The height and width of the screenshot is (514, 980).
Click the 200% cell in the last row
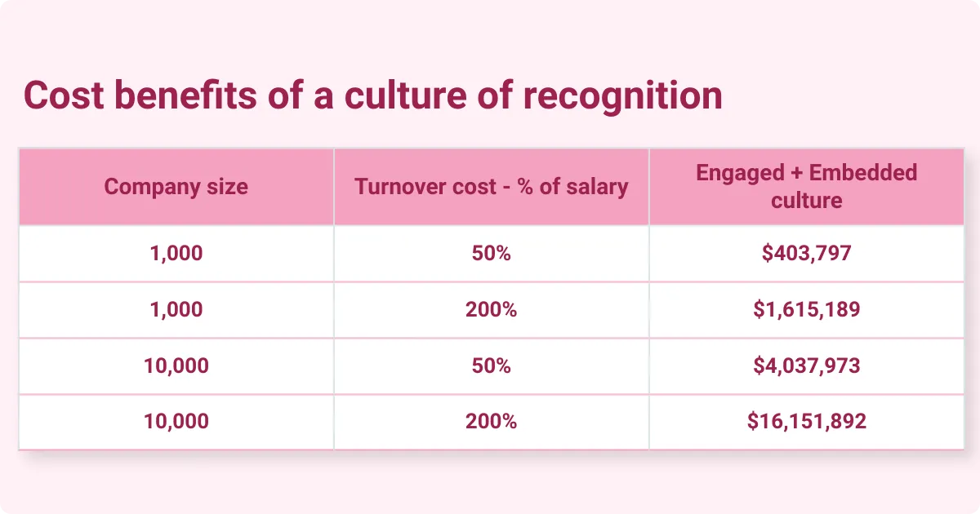(x=491, y=422)
